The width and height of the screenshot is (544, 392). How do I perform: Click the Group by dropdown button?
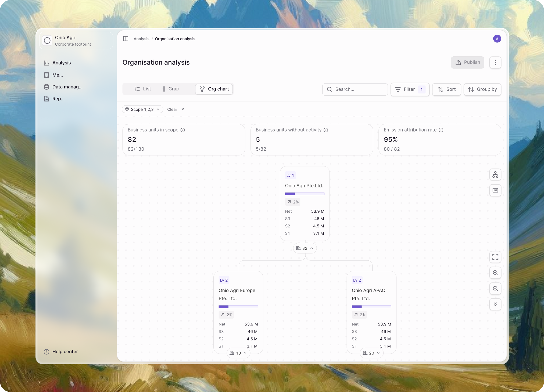pos(483,89)
